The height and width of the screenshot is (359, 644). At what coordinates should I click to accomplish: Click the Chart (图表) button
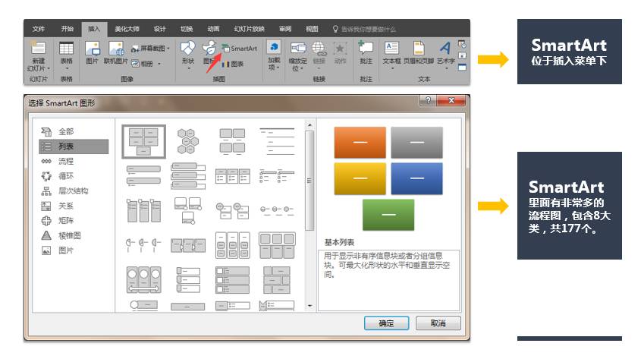tap(232, 64)
